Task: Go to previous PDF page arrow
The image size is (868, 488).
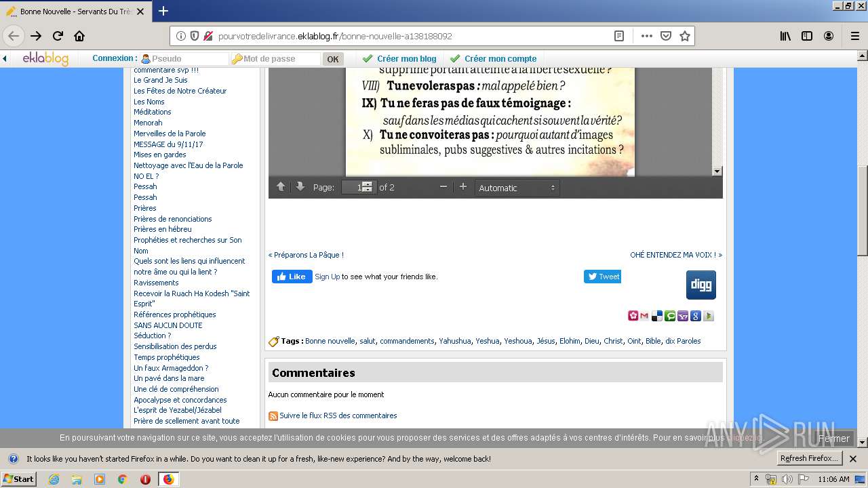Action: 281,187
